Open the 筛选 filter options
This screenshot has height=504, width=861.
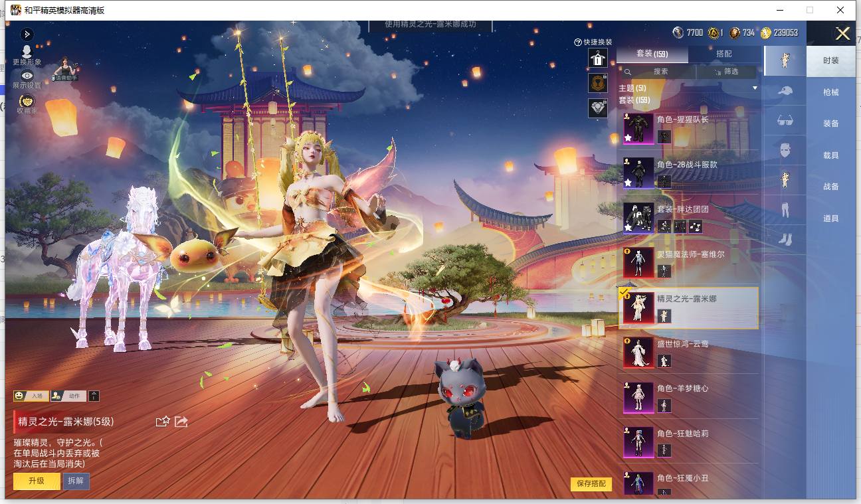click(x=727, y=71)
